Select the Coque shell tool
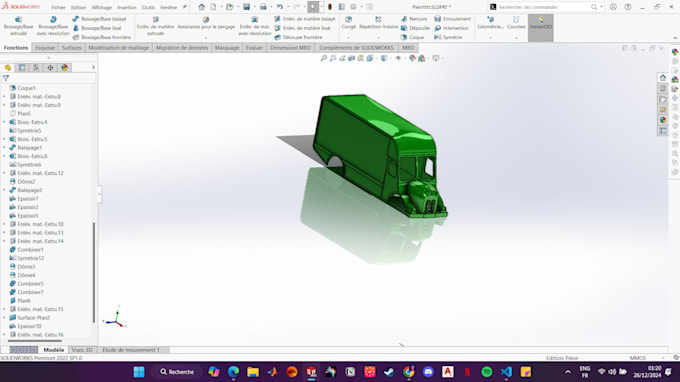680x382 pixels. (x=412, y=37)
